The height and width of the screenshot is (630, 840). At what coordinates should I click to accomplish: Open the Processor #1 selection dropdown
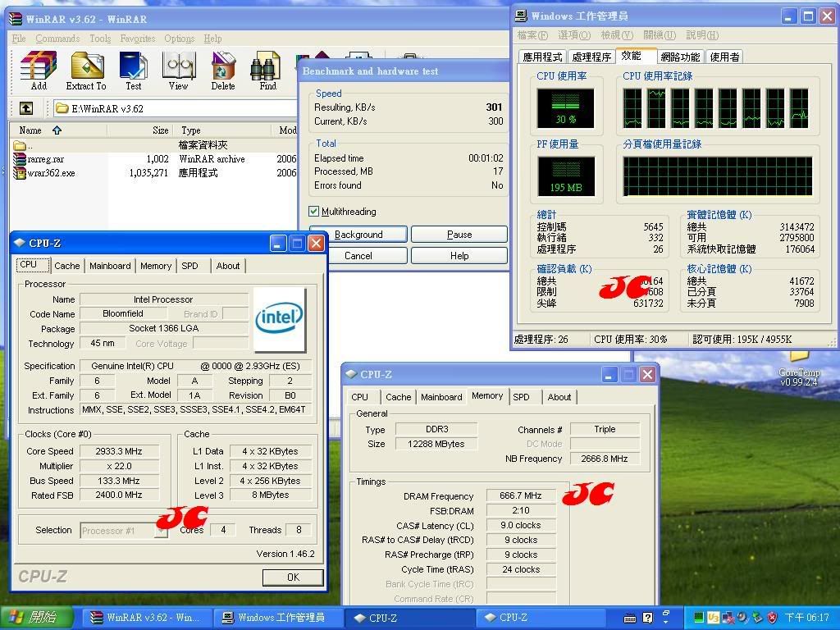161,531
